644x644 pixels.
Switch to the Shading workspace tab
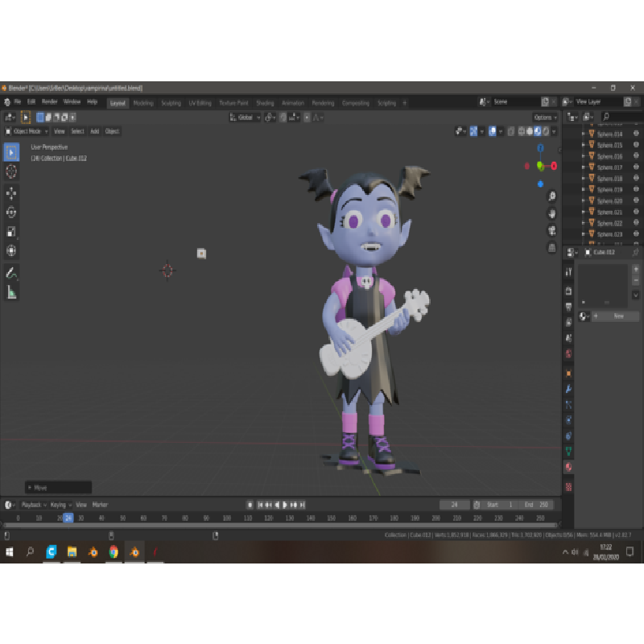coord(265,103)
